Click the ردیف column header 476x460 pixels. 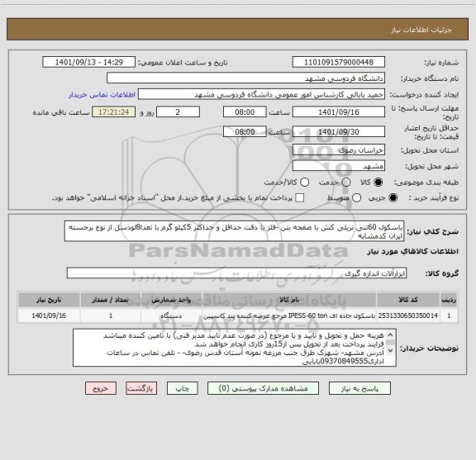449,300
